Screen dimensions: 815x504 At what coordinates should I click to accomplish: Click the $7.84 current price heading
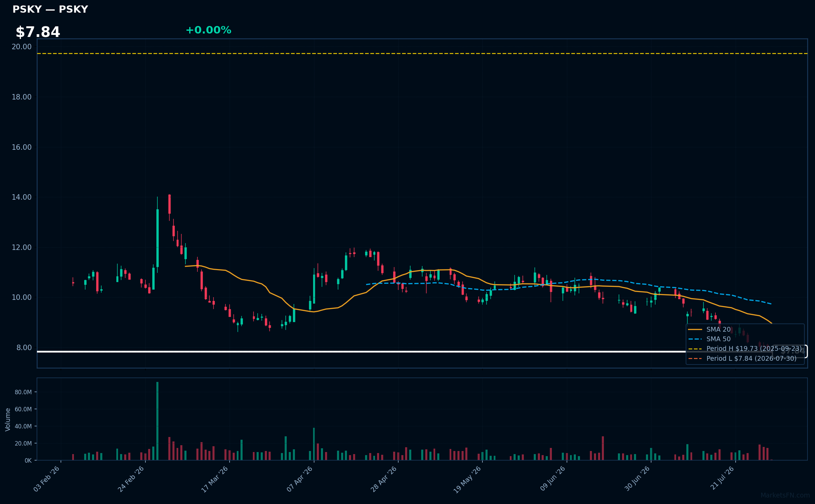tap(38, 32)
